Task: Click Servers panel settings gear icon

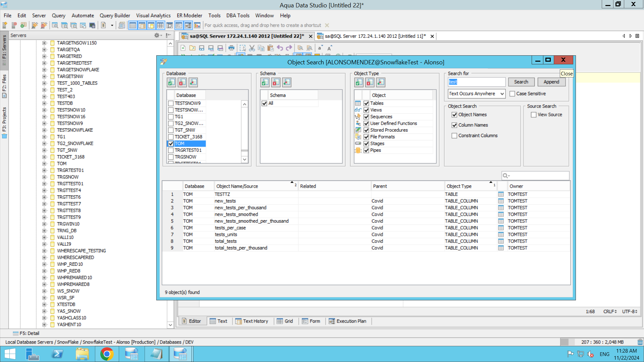Action: pos(157,35)
